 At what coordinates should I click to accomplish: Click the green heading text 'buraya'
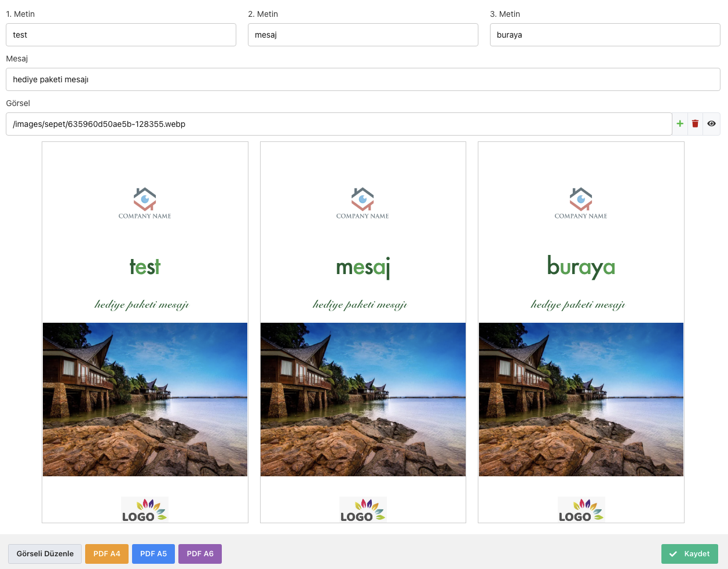click(581, 267)
